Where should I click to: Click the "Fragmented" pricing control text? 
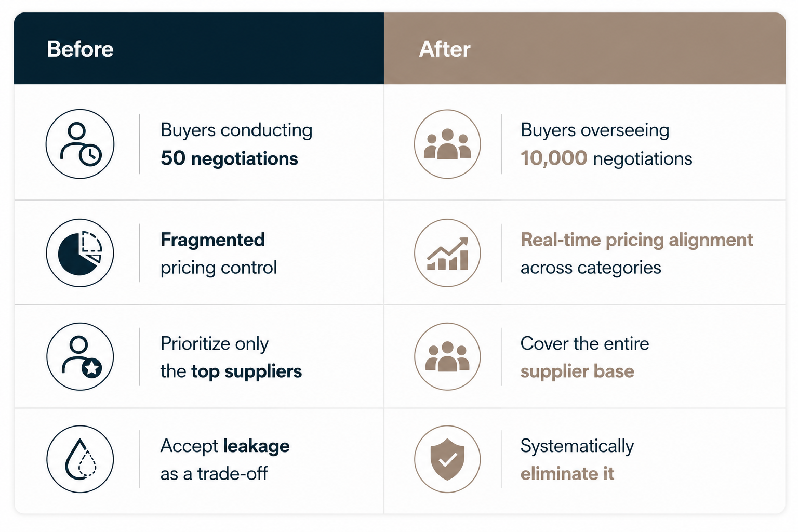click(212, 240)
